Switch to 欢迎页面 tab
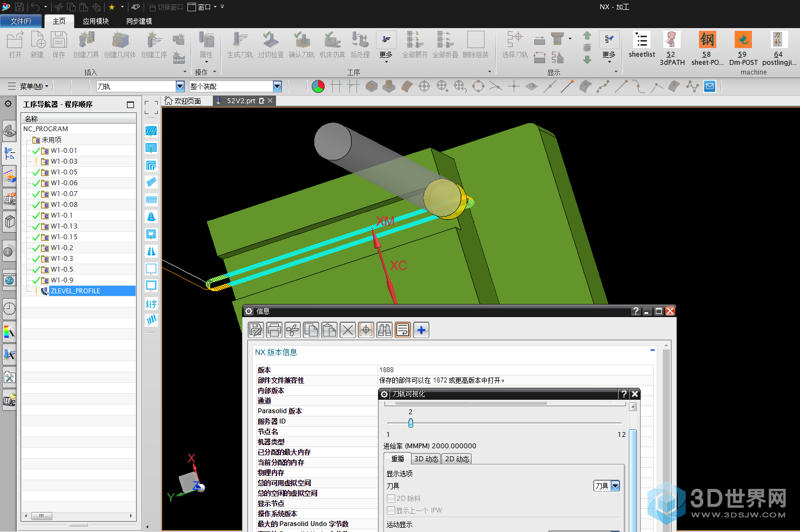Screen dimensions: 800x532 tap(183, 101)
